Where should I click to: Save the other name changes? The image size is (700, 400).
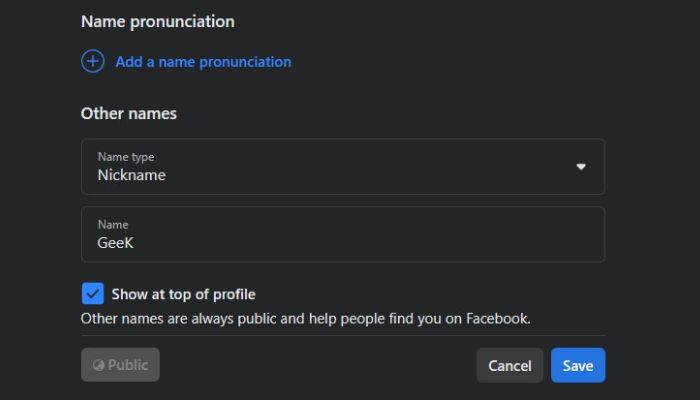[577, 365]
